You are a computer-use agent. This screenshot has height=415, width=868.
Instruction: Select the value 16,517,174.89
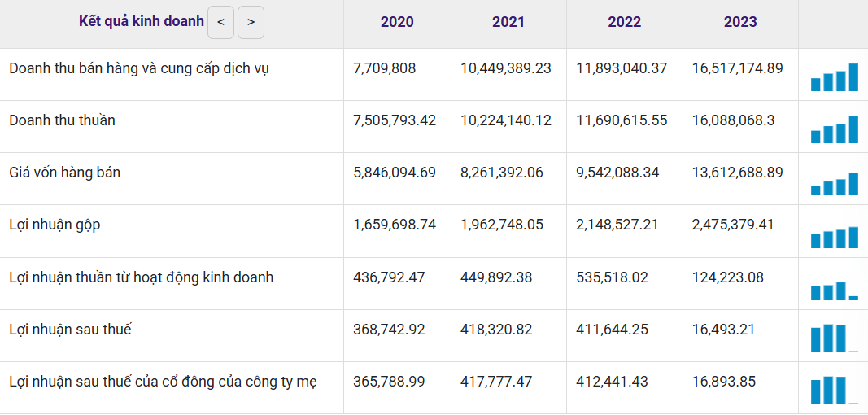click(x=737, y=68)
